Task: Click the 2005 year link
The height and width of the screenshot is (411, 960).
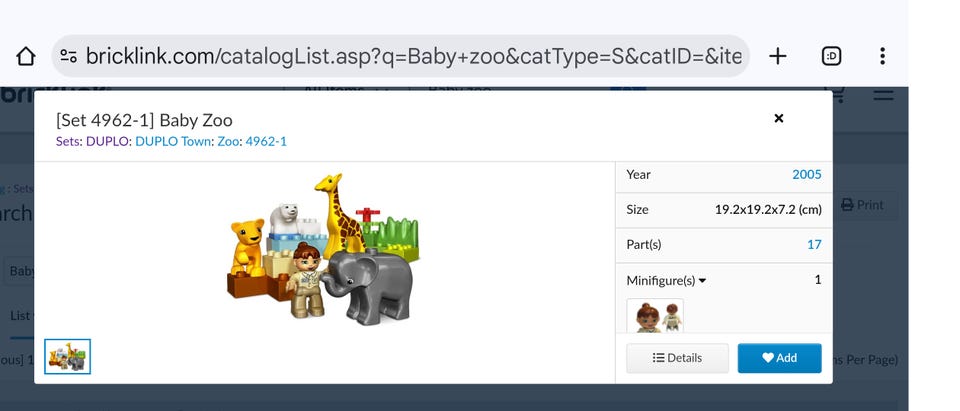Action: pos(806,174)
